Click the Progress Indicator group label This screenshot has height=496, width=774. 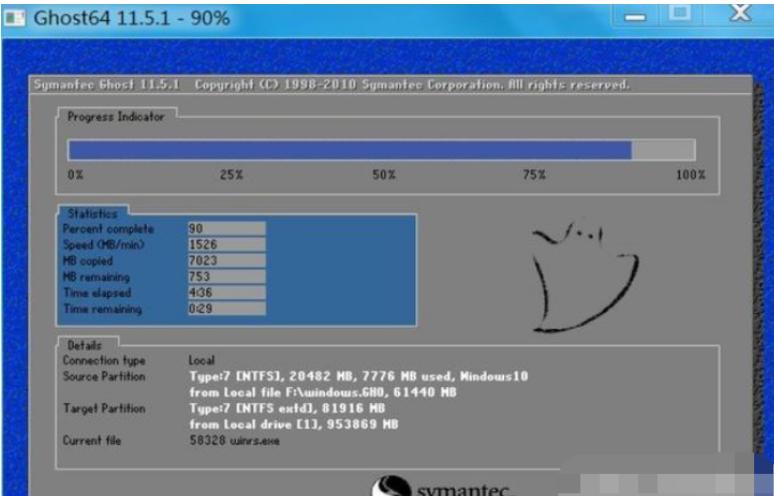116,117
